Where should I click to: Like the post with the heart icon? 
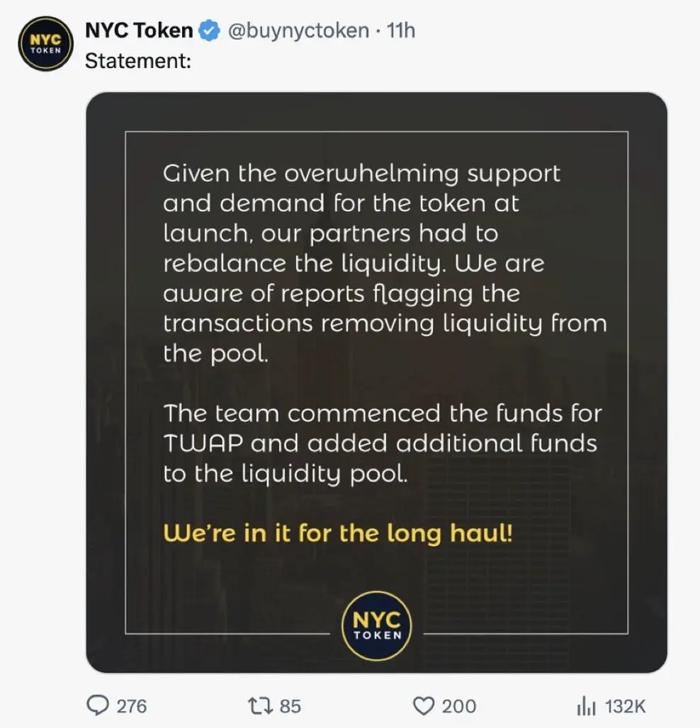(x=423, y=706)
